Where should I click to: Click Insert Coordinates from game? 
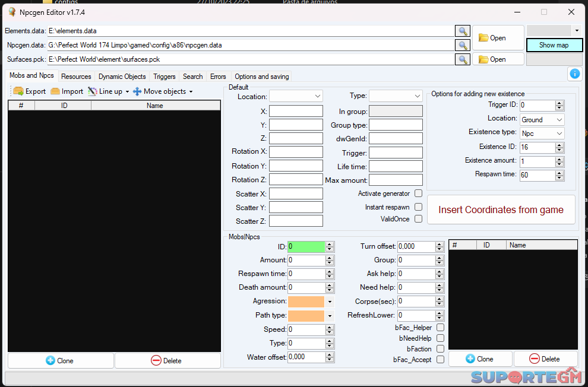coord(501,210)
